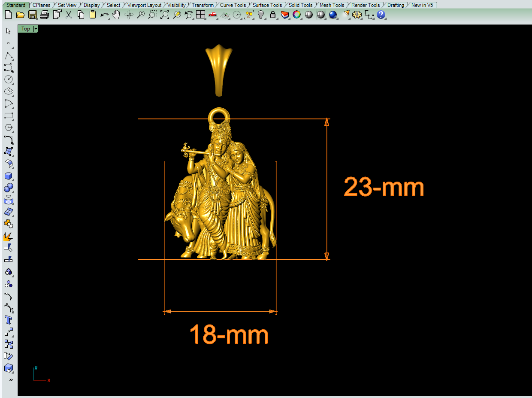The height and width of the screenshot is (398, 532).
Task: Toggle the hide objects light bulb
Action: click(x=261, y=15)
